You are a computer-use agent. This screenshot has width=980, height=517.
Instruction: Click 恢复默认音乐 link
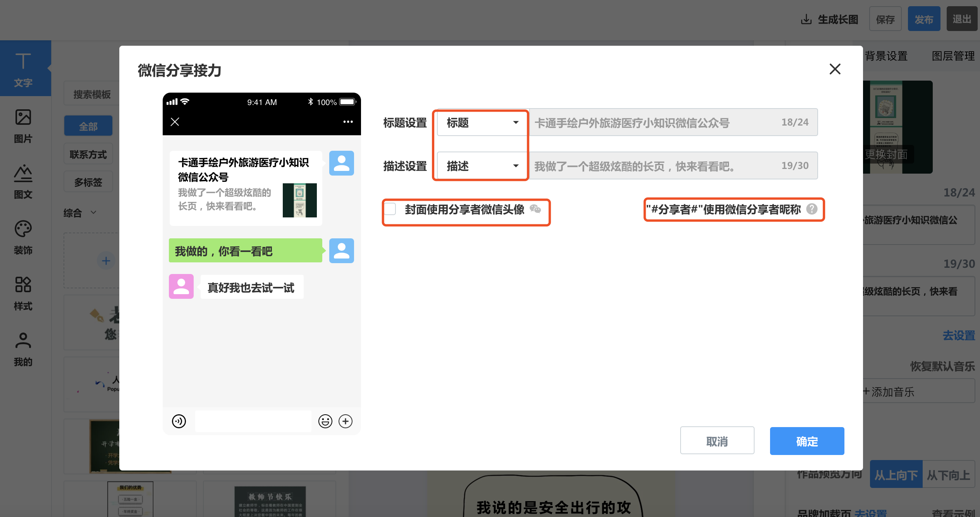(942, 366)
